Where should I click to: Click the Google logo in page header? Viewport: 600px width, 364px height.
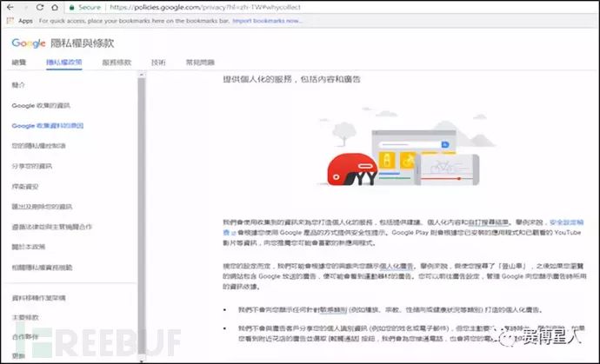click(30, 43)
